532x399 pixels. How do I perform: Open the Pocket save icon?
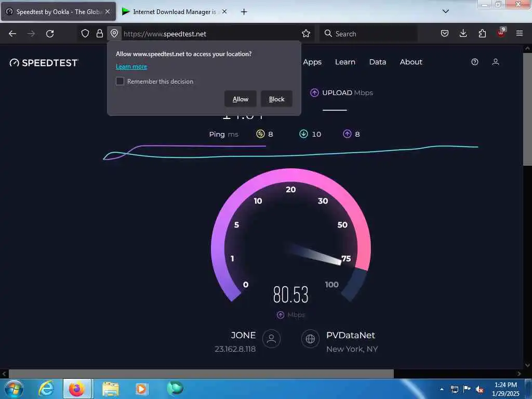click(445, 33)
